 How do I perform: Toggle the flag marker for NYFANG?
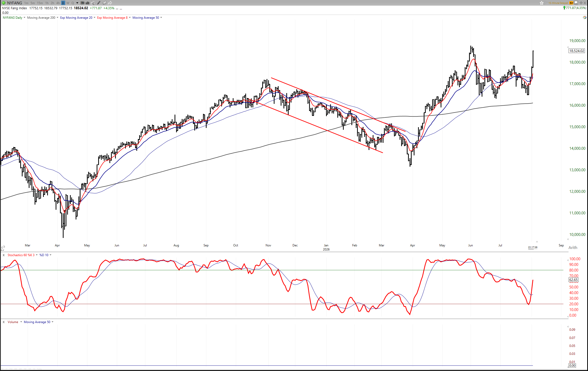pos(546,3)
